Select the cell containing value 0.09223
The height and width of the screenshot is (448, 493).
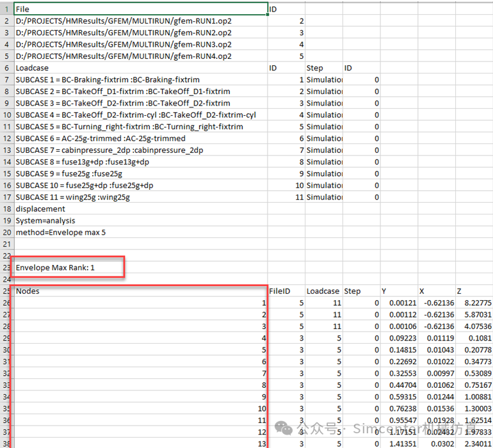point(400,338)
